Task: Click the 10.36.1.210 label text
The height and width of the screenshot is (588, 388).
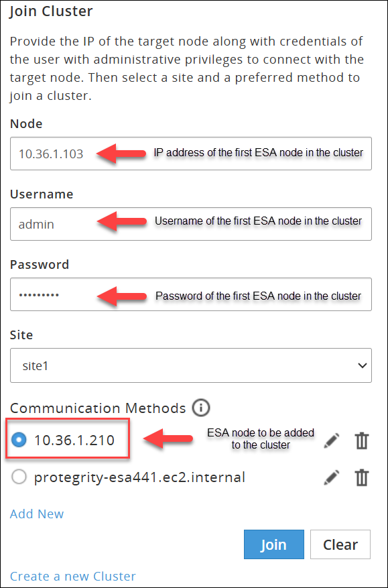Action: tap(74, 440)
